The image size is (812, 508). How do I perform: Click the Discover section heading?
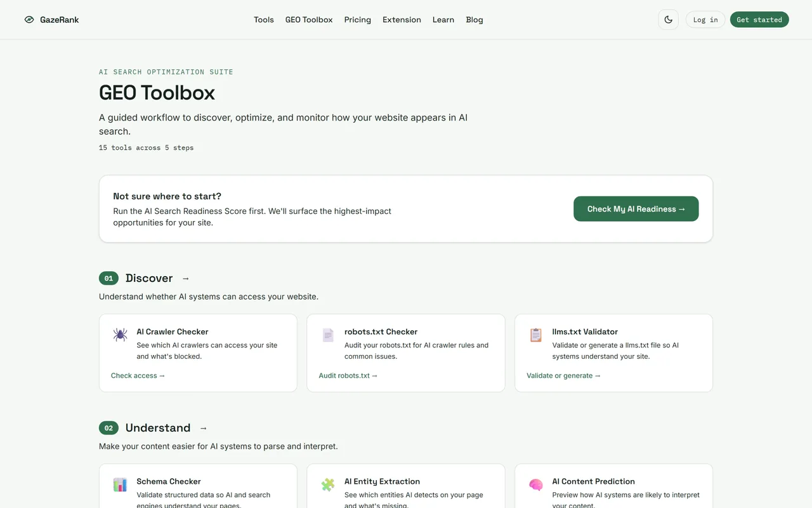click(x=149, y=278)
